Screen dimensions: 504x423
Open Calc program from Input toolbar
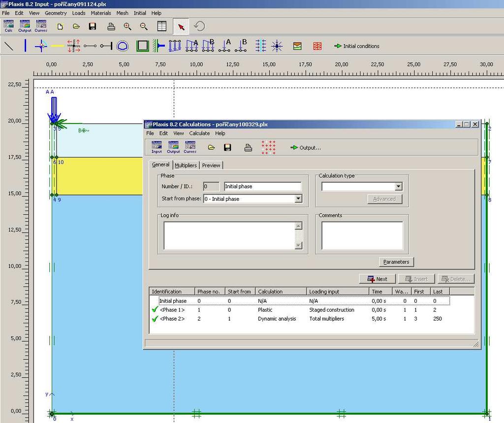8,26
